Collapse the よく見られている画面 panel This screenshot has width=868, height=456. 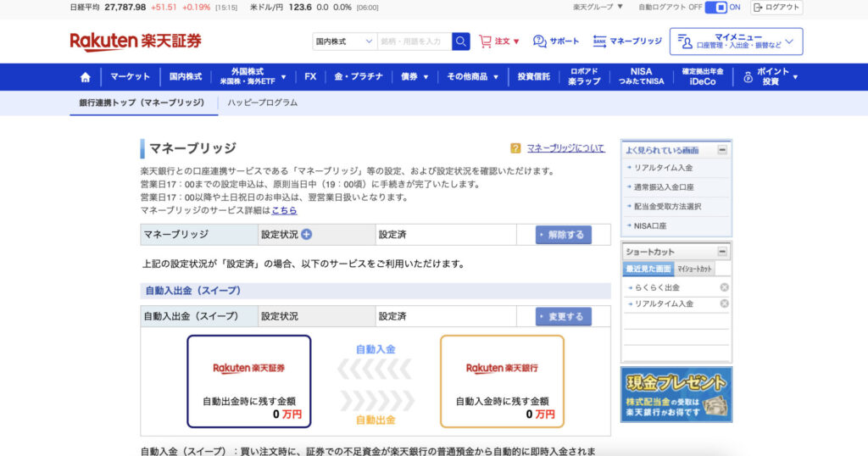pos(722,150)
